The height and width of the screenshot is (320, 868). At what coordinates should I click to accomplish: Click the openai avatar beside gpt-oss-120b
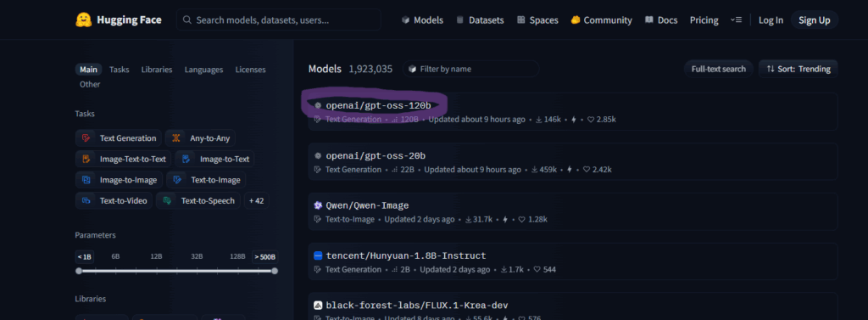(318, 105)
